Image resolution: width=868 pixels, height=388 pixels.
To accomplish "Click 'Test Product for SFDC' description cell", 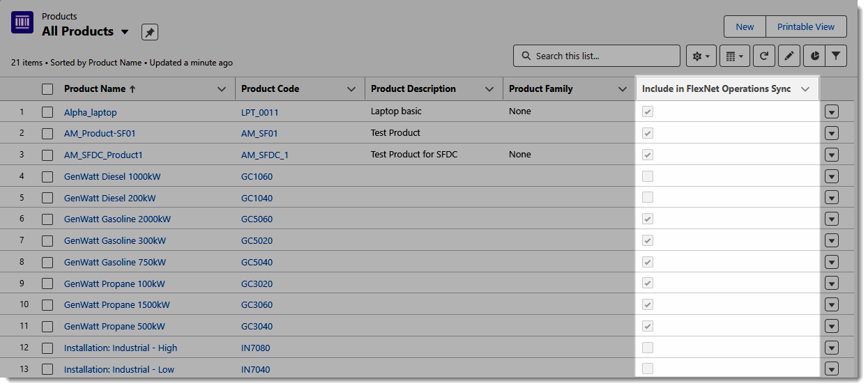I will pyautogui.click(x=414, y=155).
